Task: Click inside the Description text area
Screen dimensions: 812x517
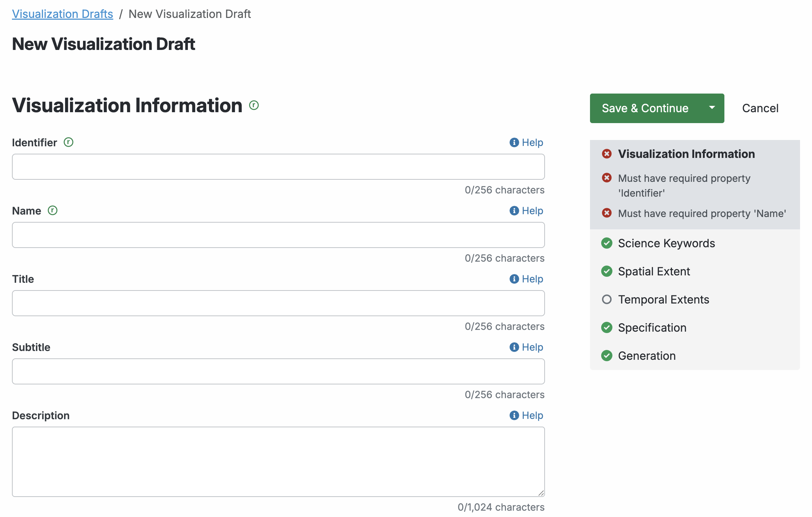Action: 278,461
